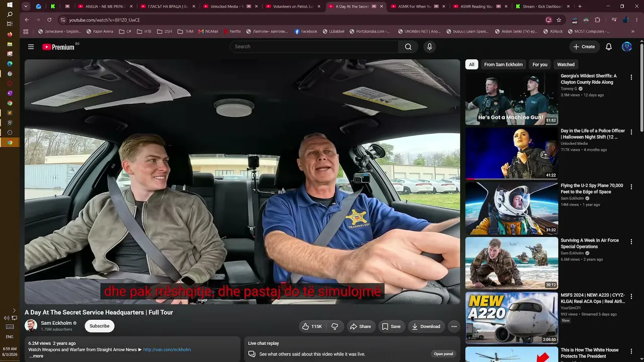Expand the video description with ...more
The width and height of the screenshot is (644, 362).
(36, 356)
